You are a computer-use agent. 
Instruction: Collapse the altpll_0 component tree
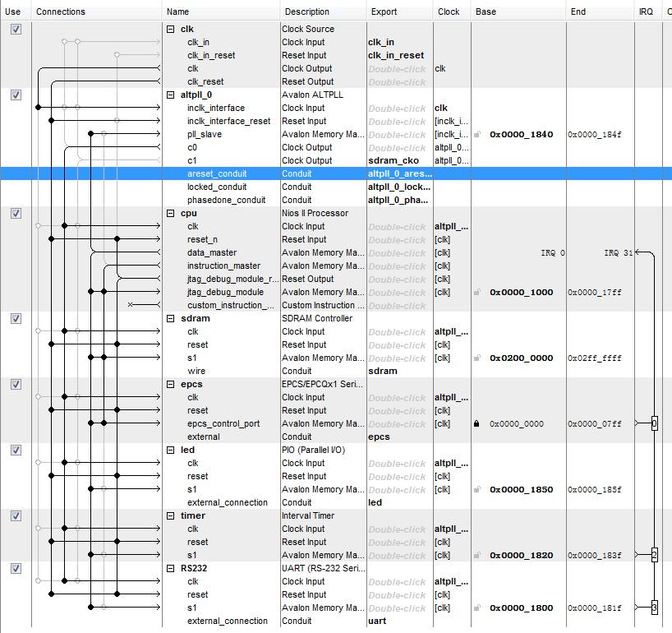[170, 95]
